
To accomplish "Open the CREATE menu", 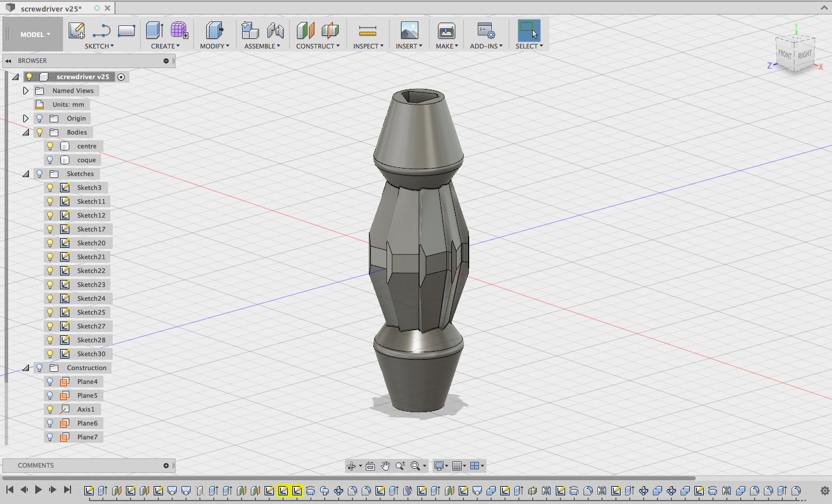I will click(x=165, y=46).
